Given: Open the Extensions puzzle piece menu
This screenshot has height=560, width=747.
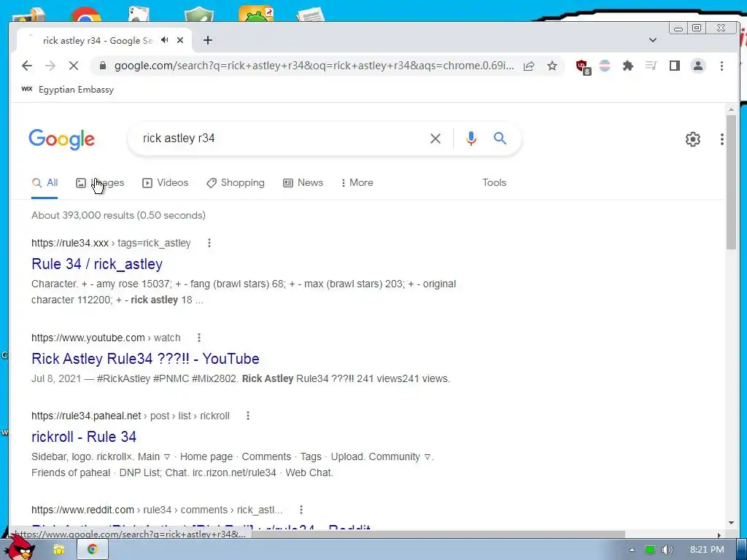Looking at the screenshot, I should pyautogui.click(x=628, y=66).
